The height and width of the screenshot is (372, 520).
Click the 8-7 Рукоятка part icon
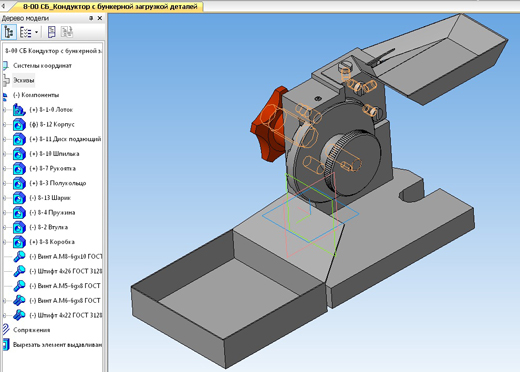(x=19, y=169)
